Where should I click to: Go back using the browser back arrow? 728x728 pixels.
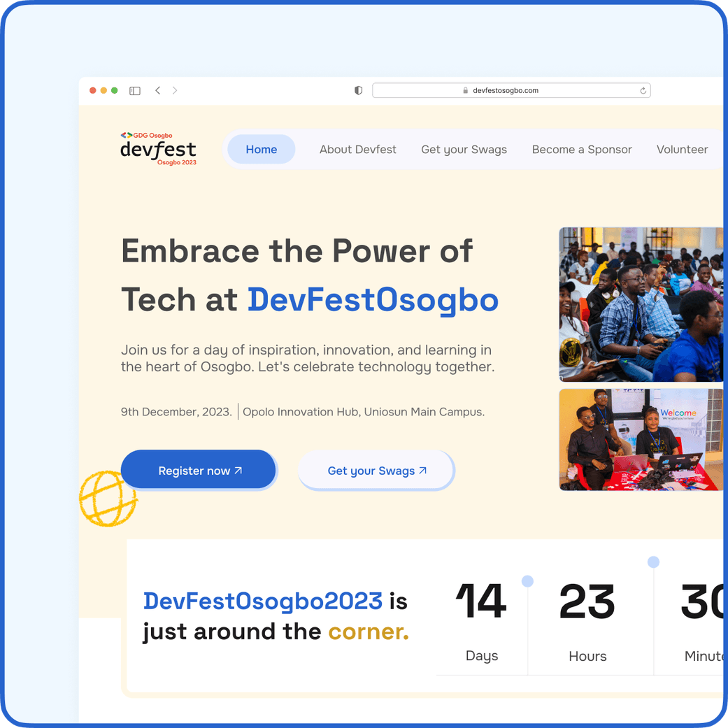point(158,90)
